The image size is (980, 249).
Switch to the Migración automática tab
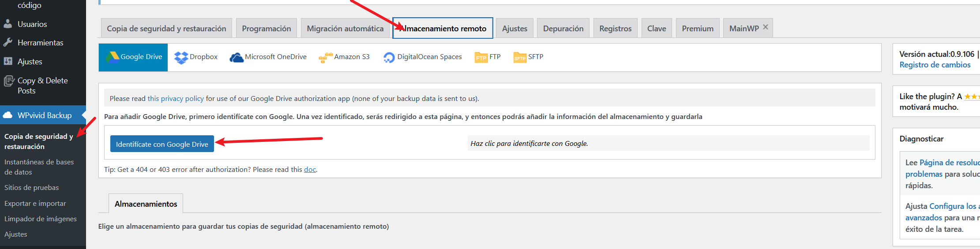coord(345,29)
